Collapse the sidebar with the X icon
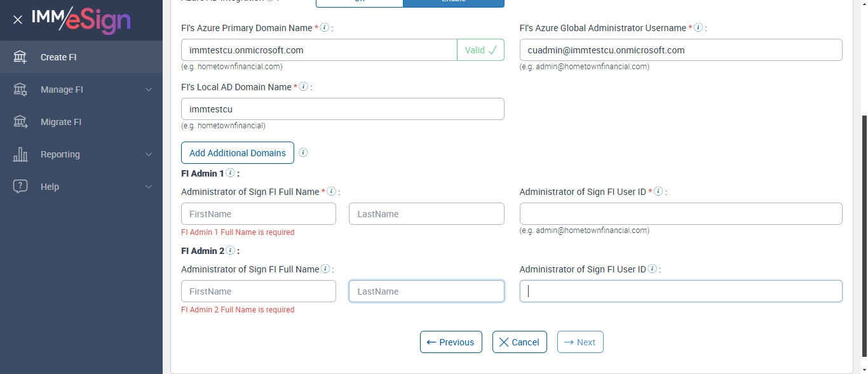 coord(18,20)
